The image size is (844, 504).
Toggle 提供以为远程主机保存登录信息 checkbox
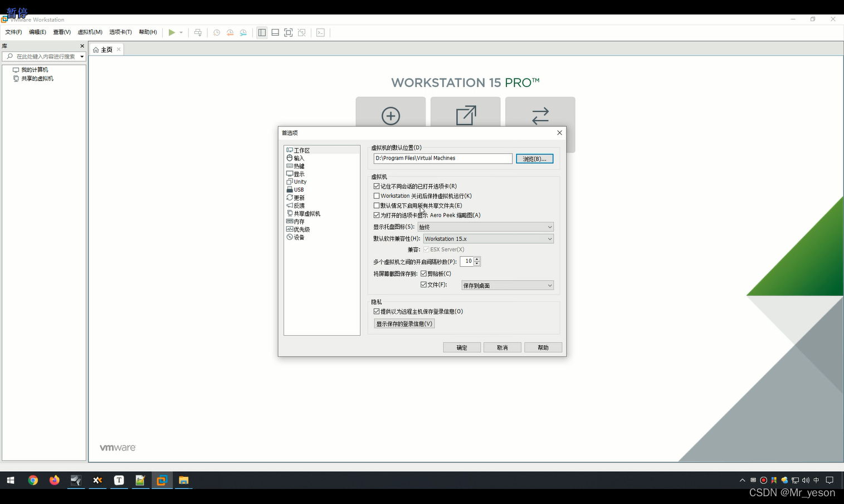coord(377,311)
